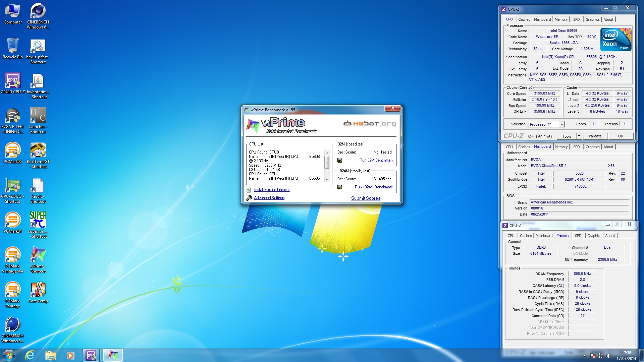Select the GPU-Z 0.7.8 shortcut icon

click(13, 190)
